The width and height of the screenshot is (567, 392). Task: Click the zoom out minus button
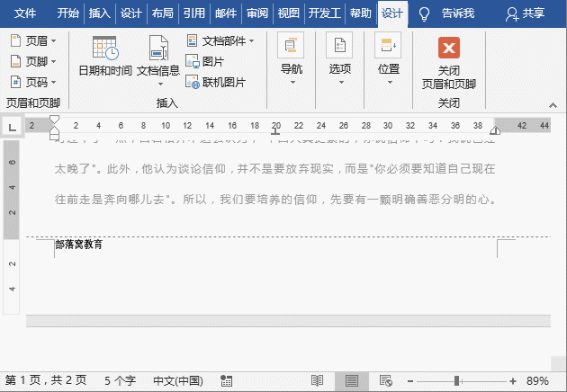(x=410, y=381)
